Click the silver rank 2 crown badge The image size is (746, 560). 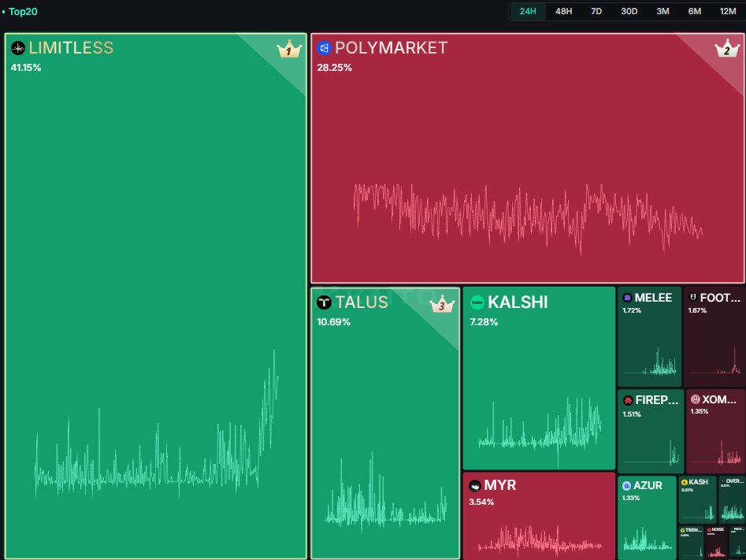coord(727,49)
